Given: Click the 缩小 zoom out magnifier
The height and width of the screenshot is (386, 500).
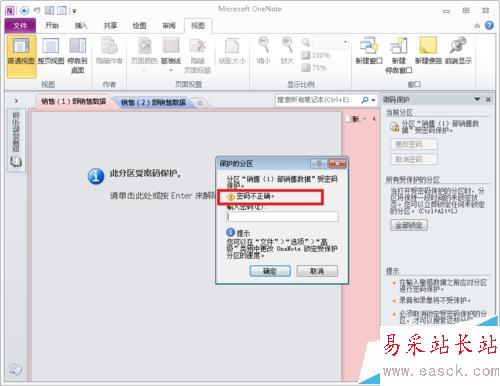Looking at the screenshot, I should [x=264, y=45].
